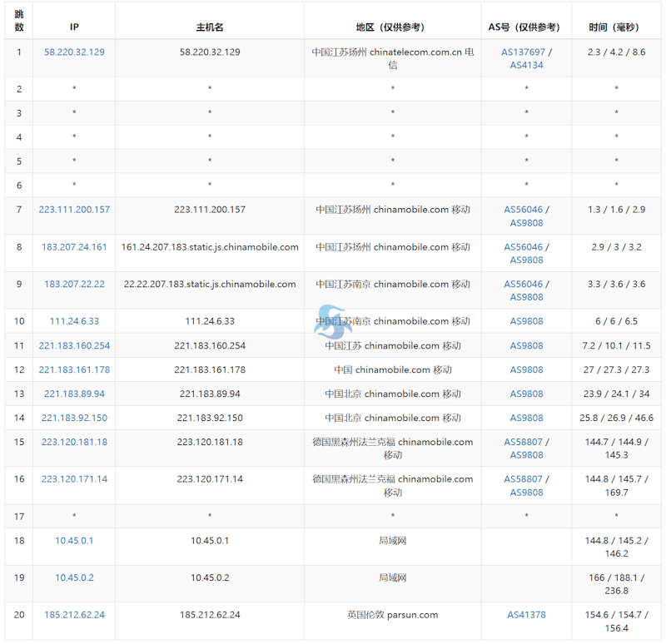This screenshot has width=666, height=644.
Task: Select time value 6 / 6 / 6.5
Action: pyautogui.click(x=616, y=321)
